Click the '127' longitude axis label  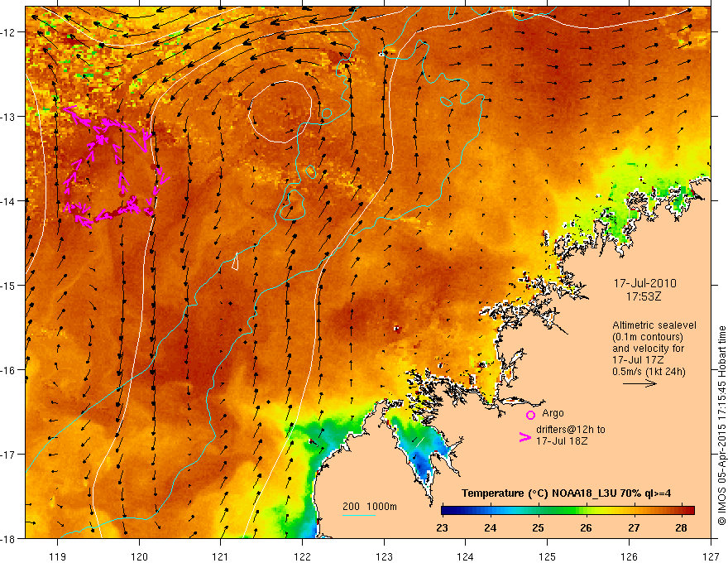(x=711, y=556)
